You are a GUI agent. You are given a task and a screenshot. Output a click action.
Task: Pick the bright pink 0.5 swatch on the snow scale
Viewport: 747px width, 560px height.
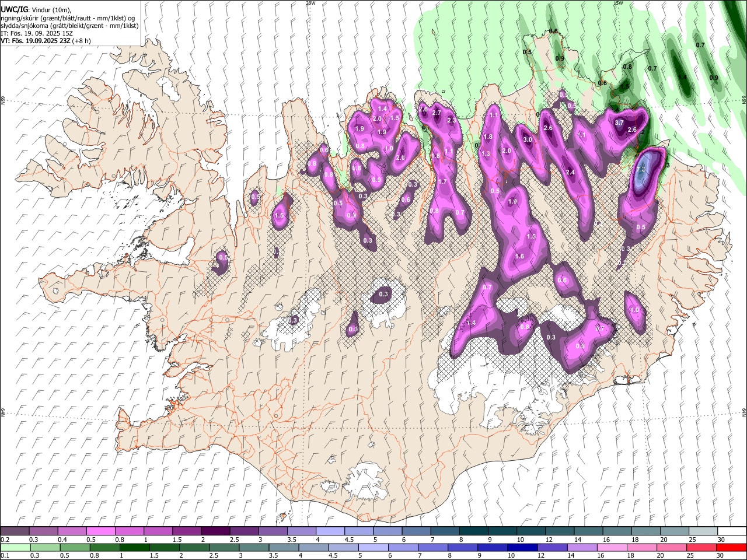click(100, 531)
